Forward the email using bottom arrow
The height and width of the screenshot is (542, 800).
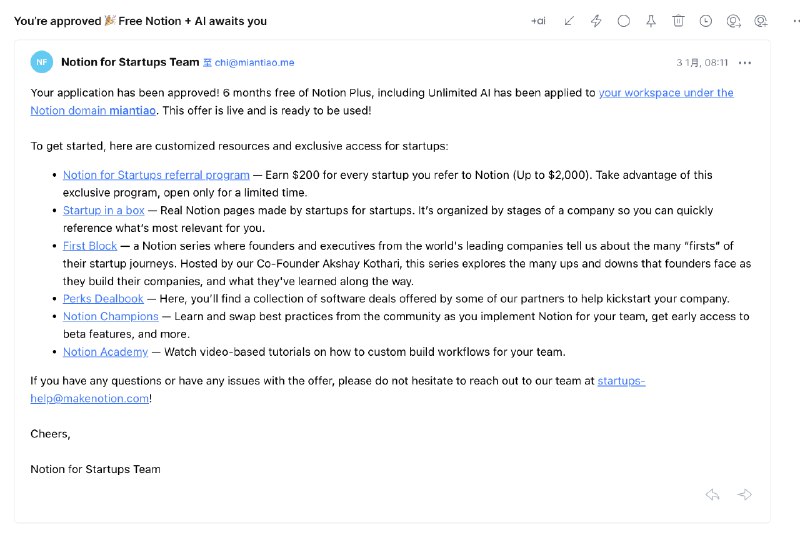(744, 494)
